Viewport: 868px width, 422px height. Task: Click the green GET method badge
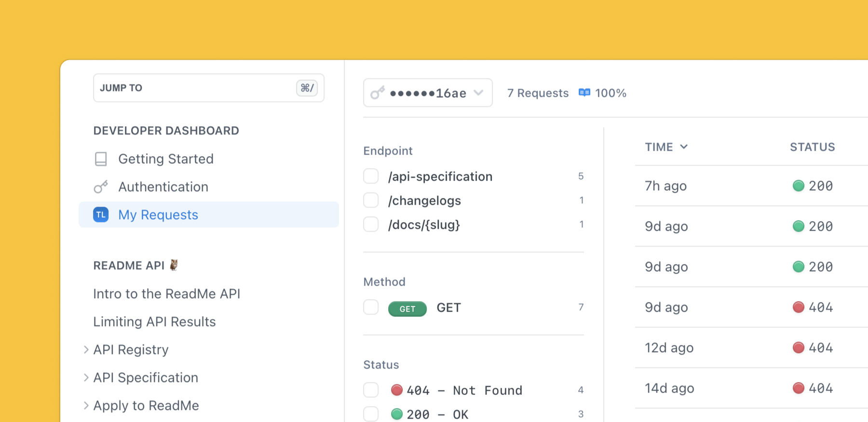click(x=407, y=309)
